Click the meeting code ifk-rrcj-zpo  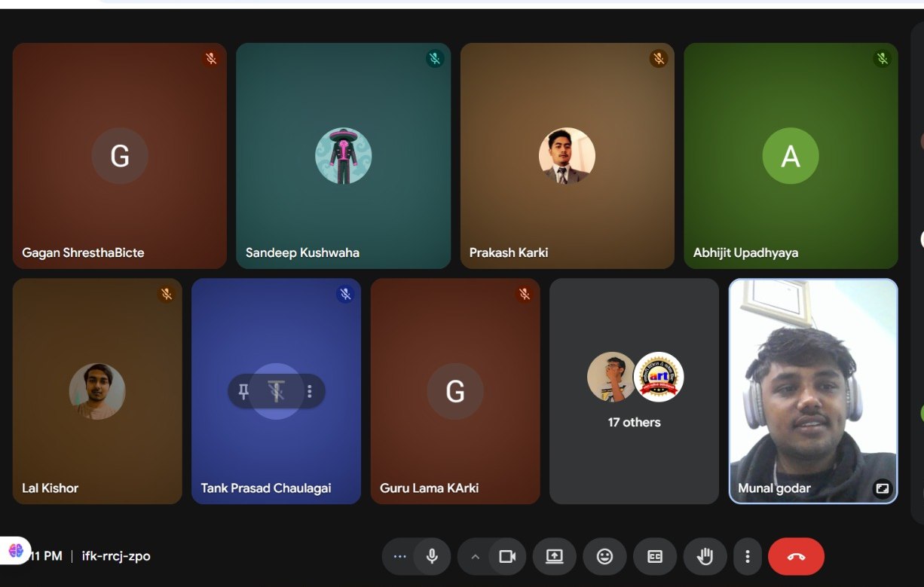click(x=116, y=556)
